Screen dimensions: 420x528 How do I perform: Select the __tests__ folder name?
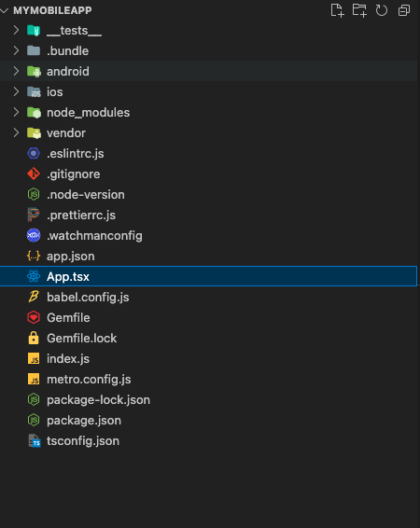(74, 31)
